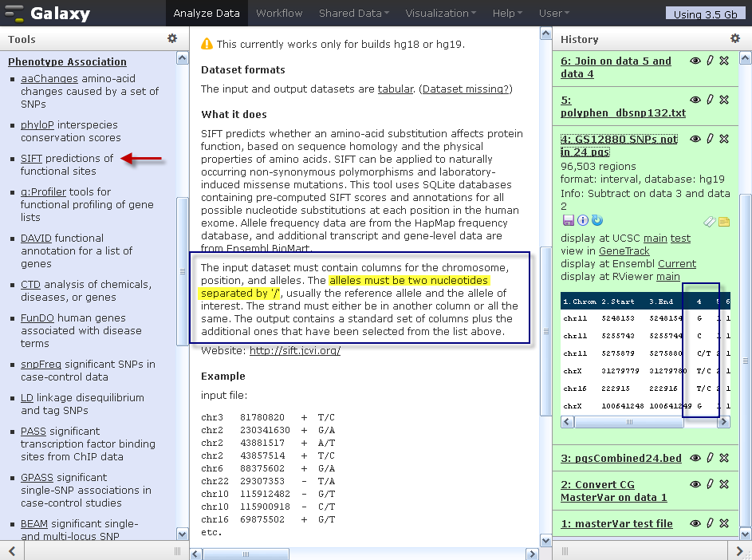View details with the info icon
This screenshot has width=752, height=560.
tap(583, 220)
